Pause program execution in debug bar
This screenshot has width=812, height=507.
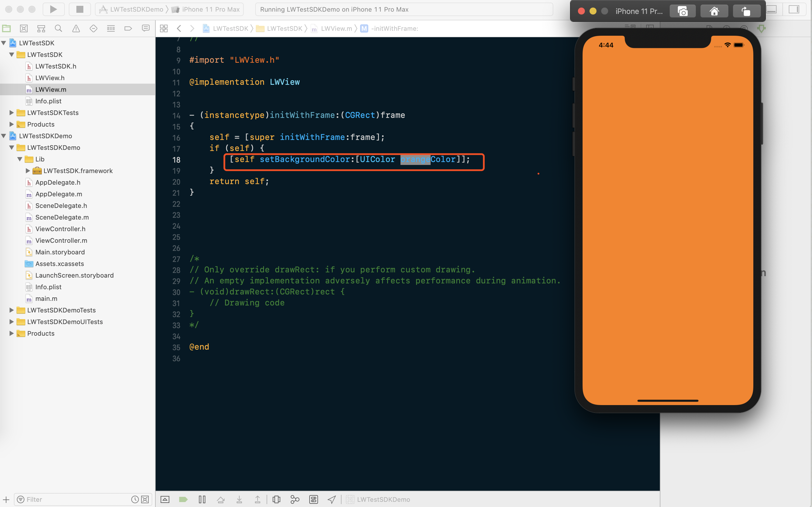[x=202, y=499]
